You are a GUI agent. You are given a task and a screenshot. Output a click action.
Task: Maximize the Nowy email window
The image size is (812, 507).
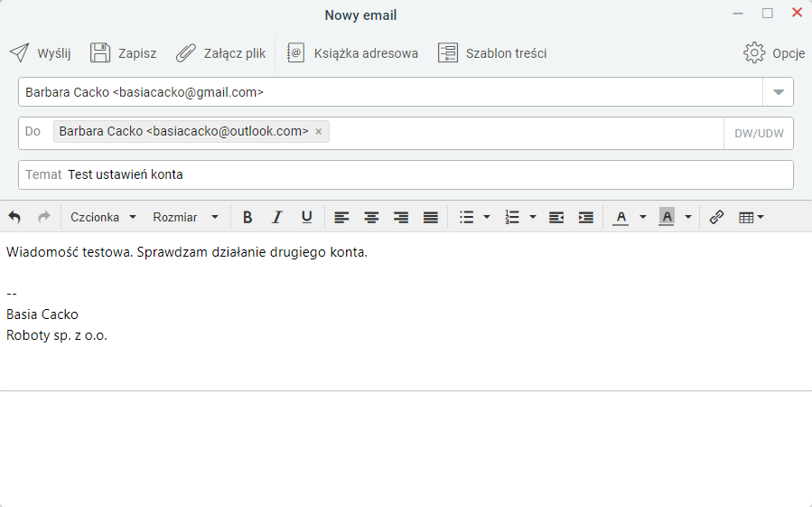[x=768, y=14]
